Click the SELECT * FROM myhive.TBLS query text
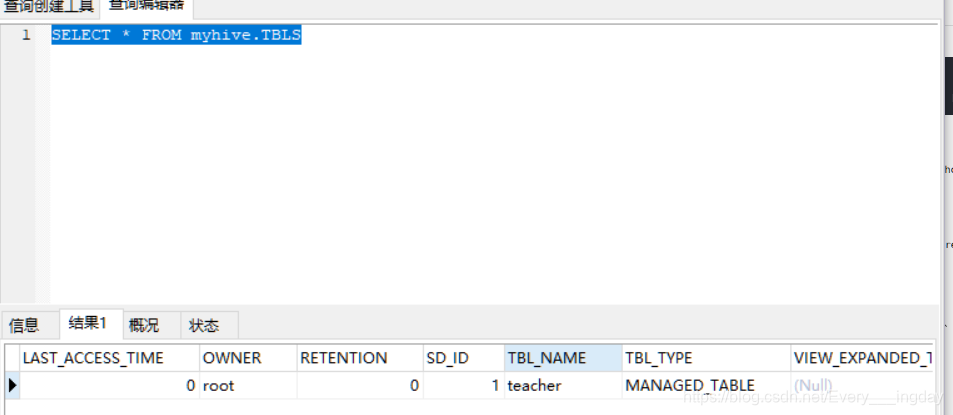 pos(176,35)
